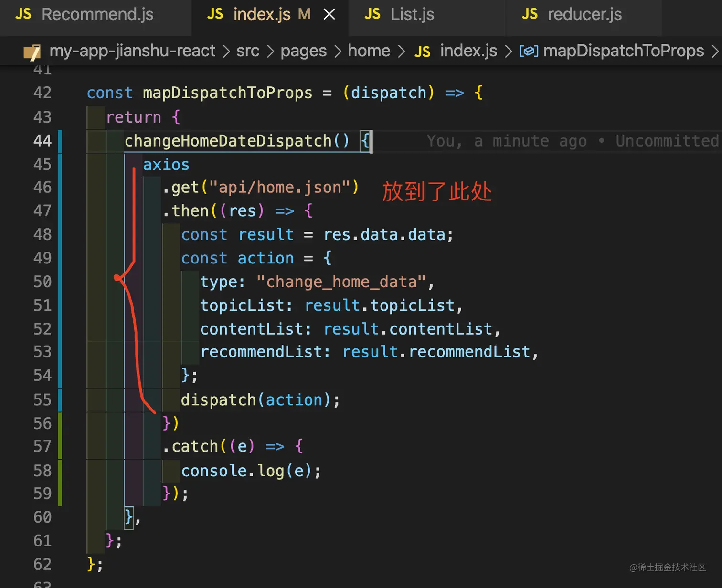Click 'result.contentList' on line 52
The image size is (722, 588).
tap(408, 329)
